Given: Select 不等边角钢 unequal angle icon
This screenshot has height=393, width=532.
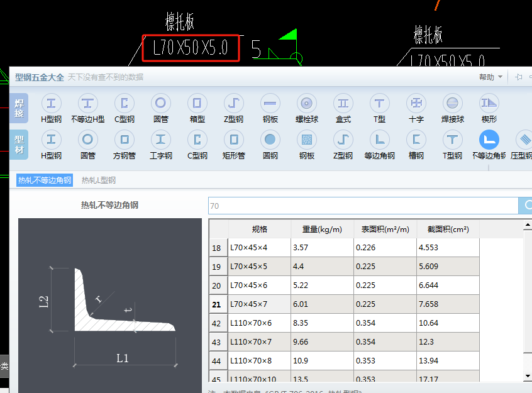Looking at the screenshot, I should pyautogui.click(x=489, y=140).
